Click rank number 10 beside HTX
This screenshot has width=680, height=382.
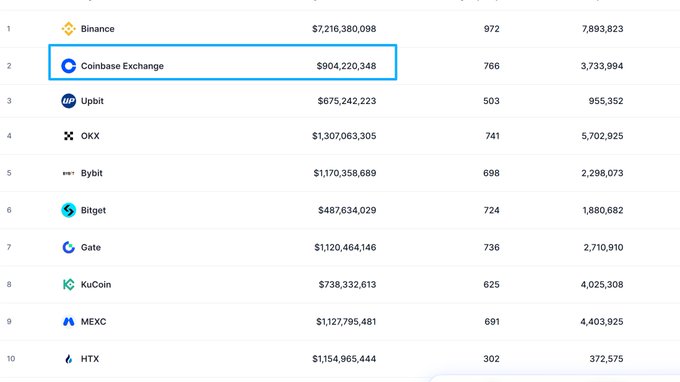coord(11,359)
